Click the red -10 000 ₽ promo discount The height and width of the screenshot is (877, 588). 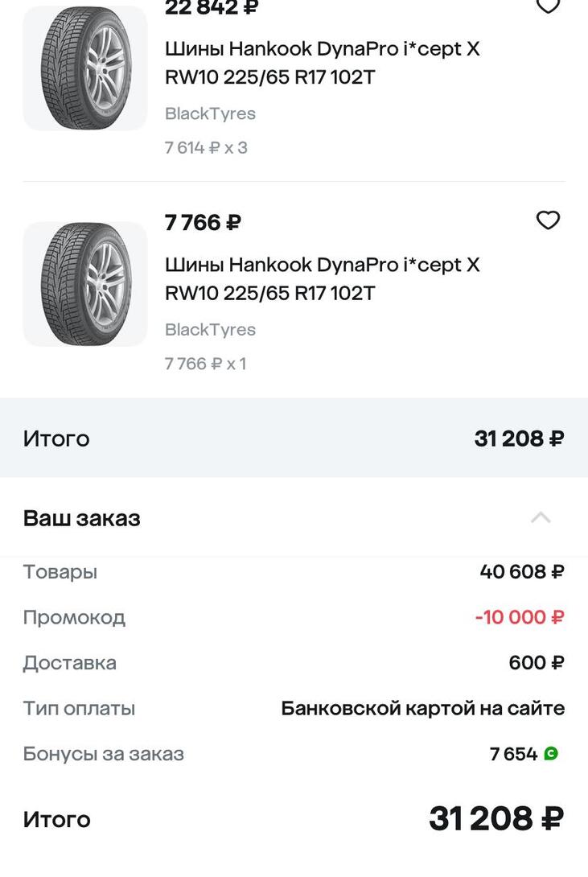click(520, 617)
